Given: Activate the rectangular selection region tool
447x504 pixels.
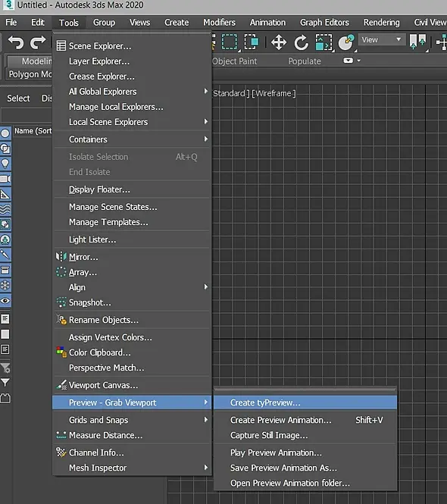Looking at the screenshot, I should pos(229,42).
